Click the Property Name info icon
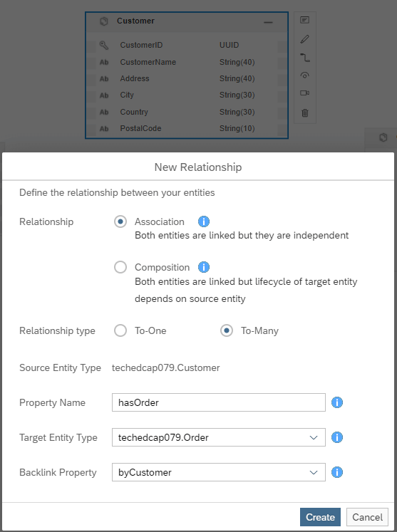397x532 pixels. (x=337, y=402)
